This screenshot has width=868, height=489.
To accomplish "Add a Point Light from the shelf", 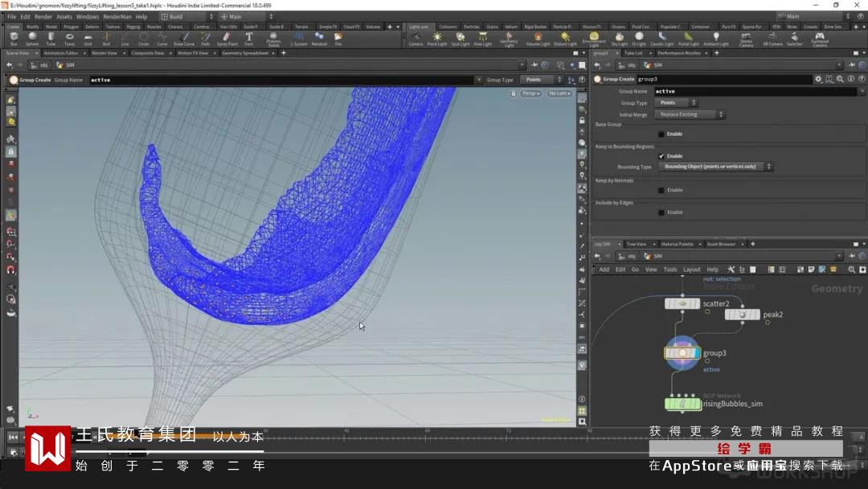I will point(437,38).
